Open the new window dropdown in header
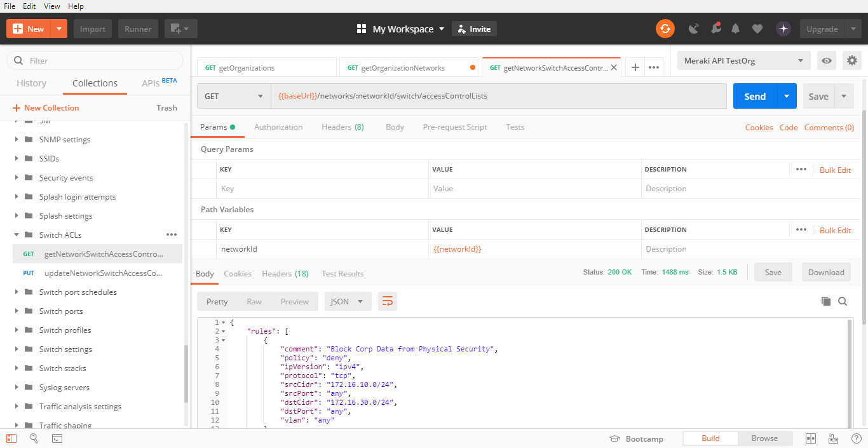This screenshot has height=448, width=868. [181, 29]
